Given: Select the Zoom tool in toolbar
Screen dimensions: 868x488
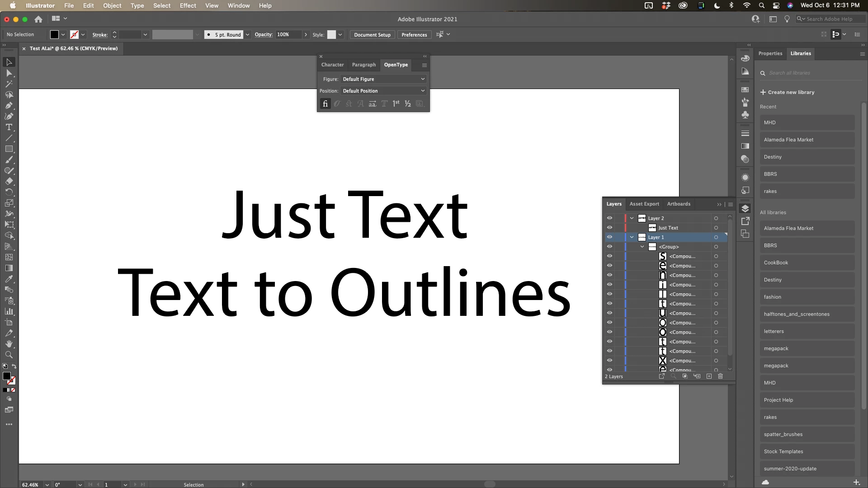Looking at the screenshot, I should tap(9, 355).
